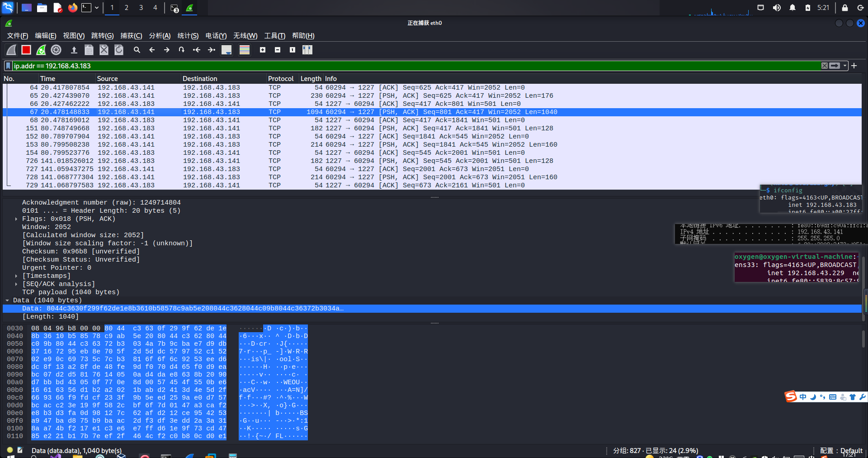Open the 工具(T) menu
868x458 pixels.
tap(275, 36)
